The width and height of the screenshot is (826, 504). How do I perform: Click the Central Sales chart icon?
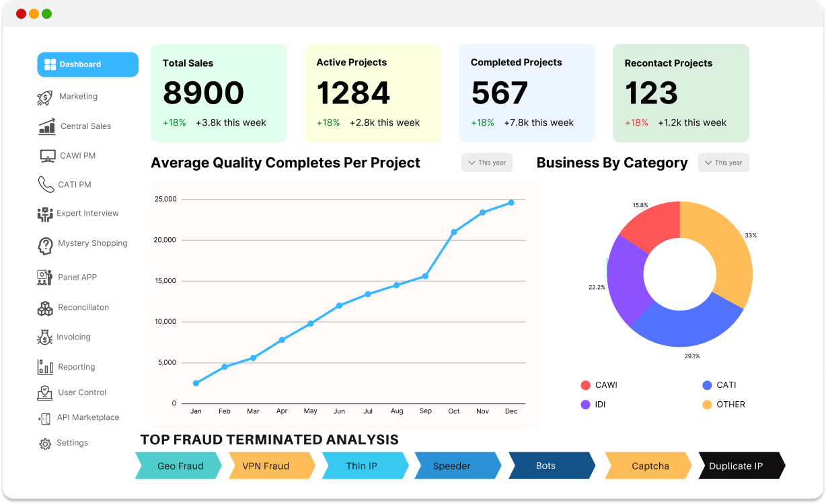47,126
